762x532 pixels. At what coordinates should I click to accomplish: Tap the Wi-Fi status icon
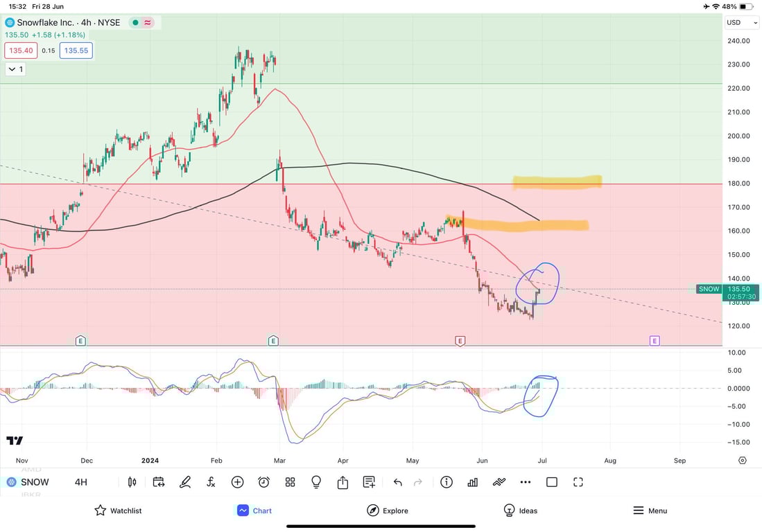point(716,6)
